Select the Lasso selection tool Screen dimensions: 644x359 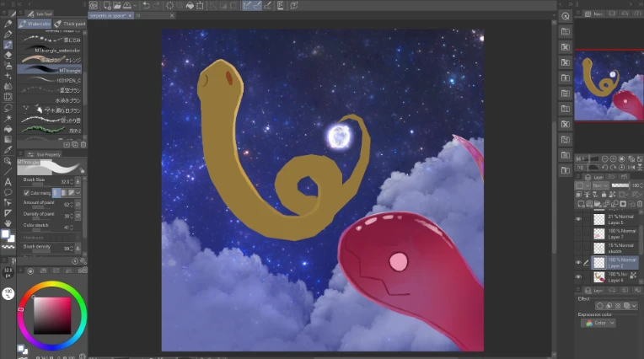[x=8, y=108]
